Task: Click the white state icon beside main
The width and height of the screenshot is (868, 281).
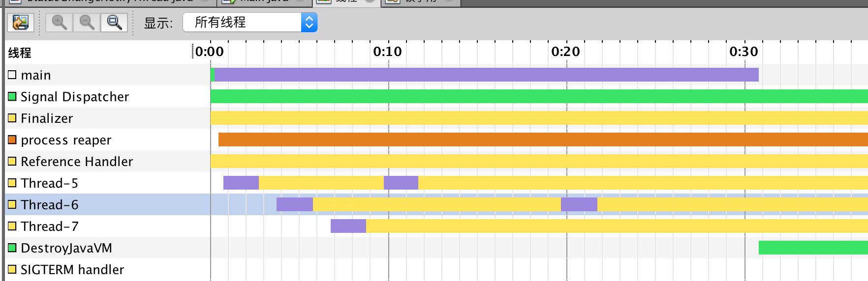Action: [x=12, y=75]
